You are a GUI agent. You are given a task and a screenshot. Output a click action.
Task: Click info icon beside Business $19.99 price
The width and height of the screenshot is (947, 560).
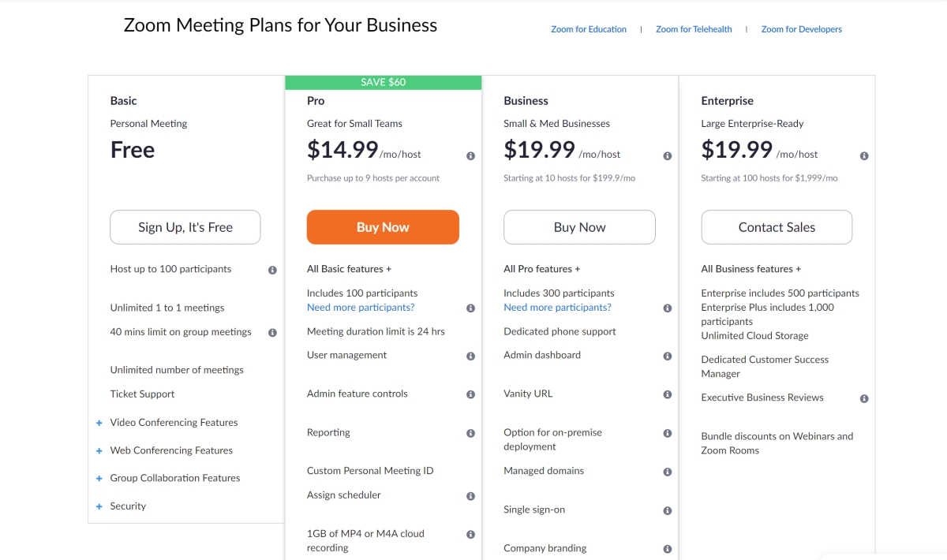(x=667, y=156)
